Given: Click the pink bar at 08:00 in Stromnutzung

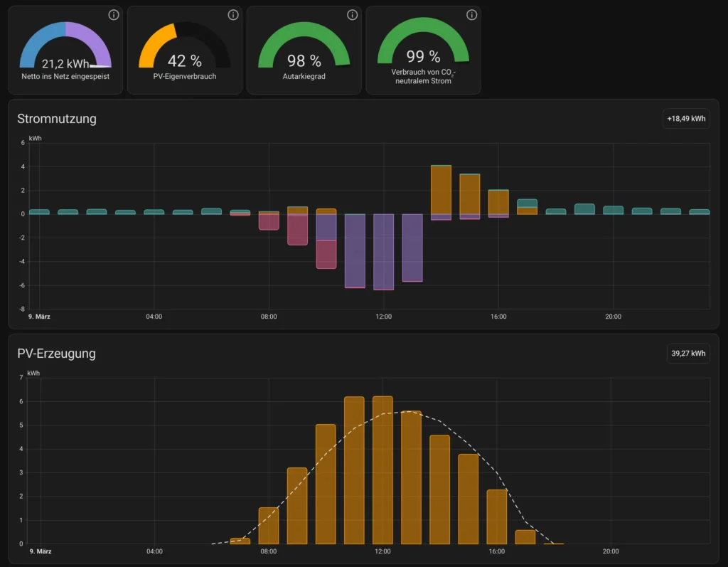Looking at the screenshot, I should (269, 222).
